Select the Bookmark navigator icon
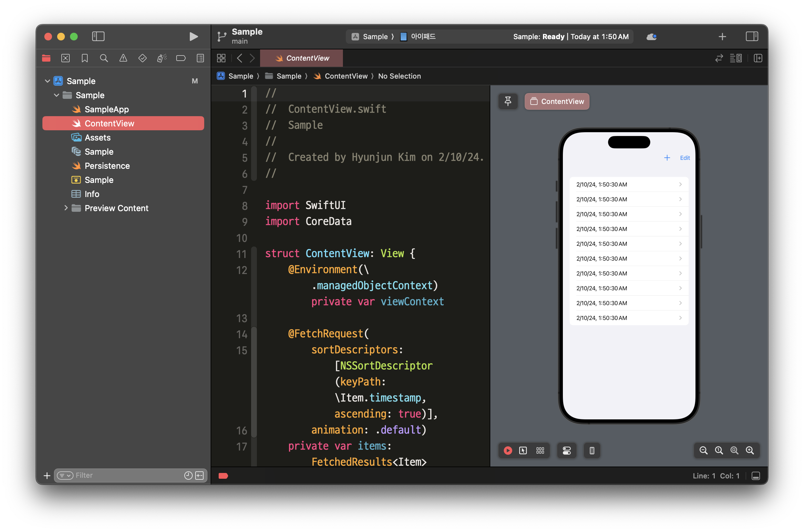Image resolution: width=804 pixels, height=532 pixels. tap(84, 58)
